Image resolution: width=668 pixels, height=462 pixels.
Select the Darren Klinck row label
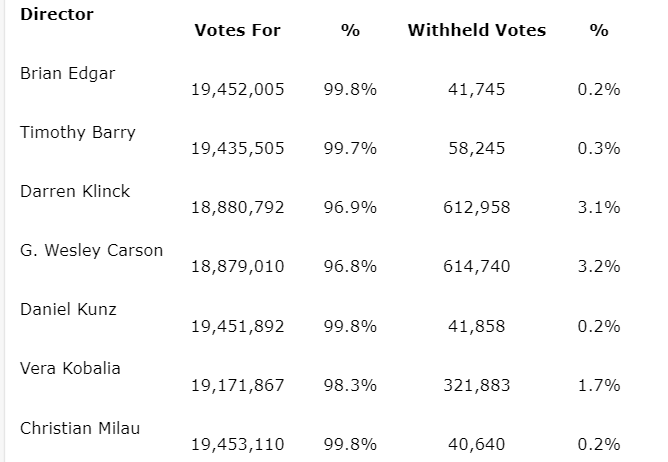[75, 191]
